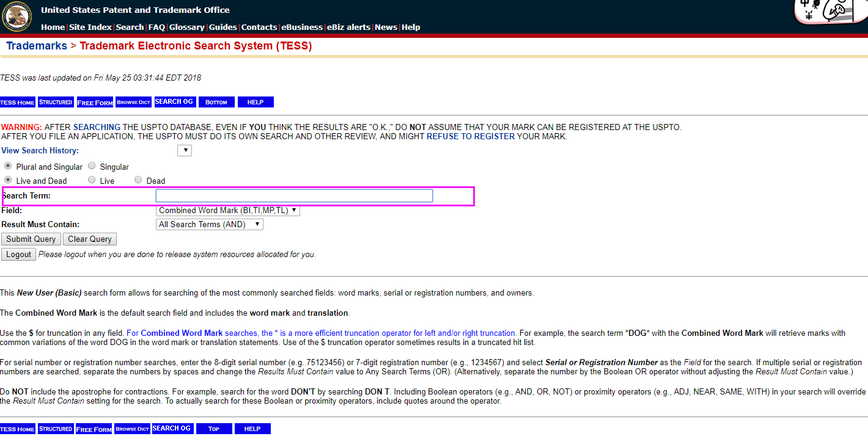Open TESS Home from top button row

[18, 102]
